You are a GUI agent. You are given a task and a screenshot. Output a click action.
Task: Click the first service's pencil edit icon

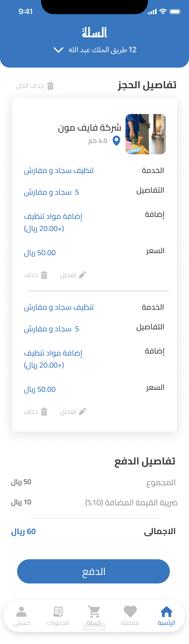click(x=82, y=275)
